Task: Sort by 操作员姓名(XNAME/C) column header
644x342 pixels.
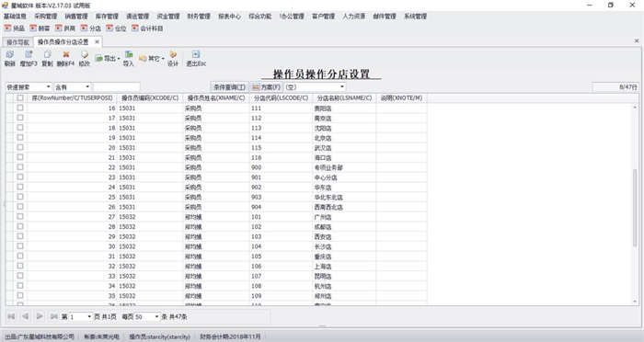Action: 216,98
